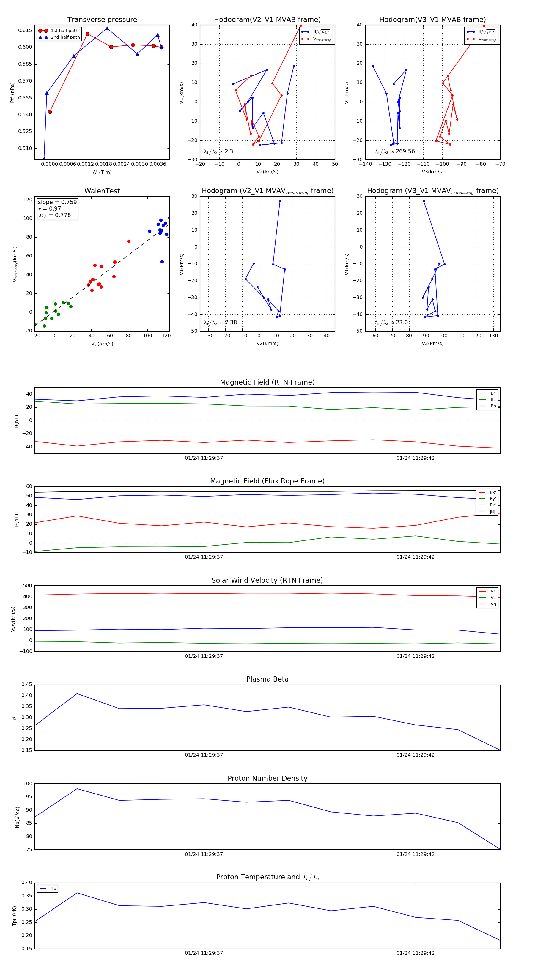This screenshot has height=980, width=535.
Task: Click the Np(#/cc) axis label
Action: 17,817
